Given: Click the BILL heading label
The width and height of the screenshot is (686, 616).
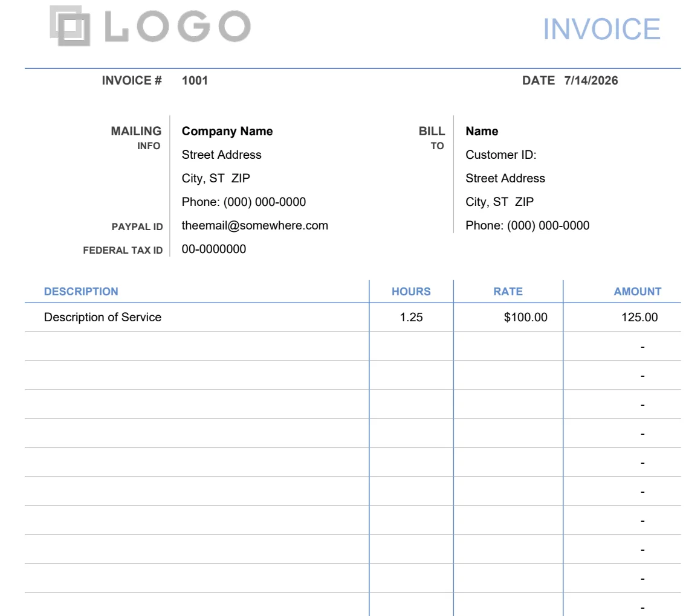Looking at the screenshot, I should (432, 131).
